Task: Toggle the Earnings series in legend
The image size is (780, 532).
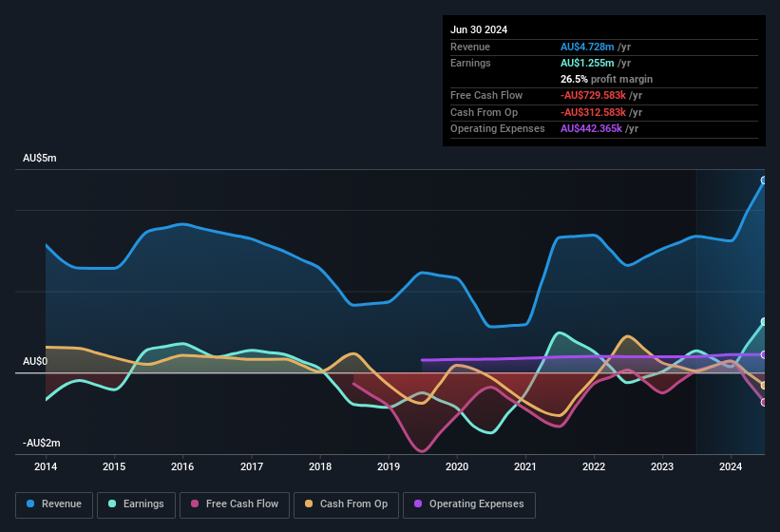Action: tap(135, 504)
